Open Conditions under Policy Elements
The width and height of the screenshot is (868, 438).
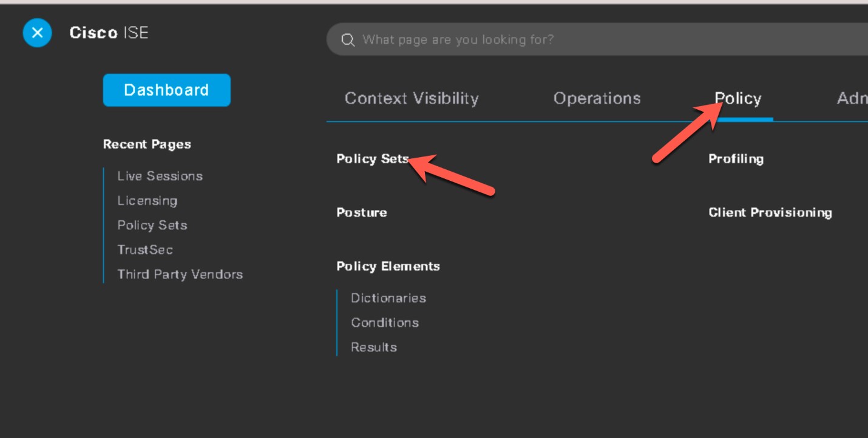point(385,323)
